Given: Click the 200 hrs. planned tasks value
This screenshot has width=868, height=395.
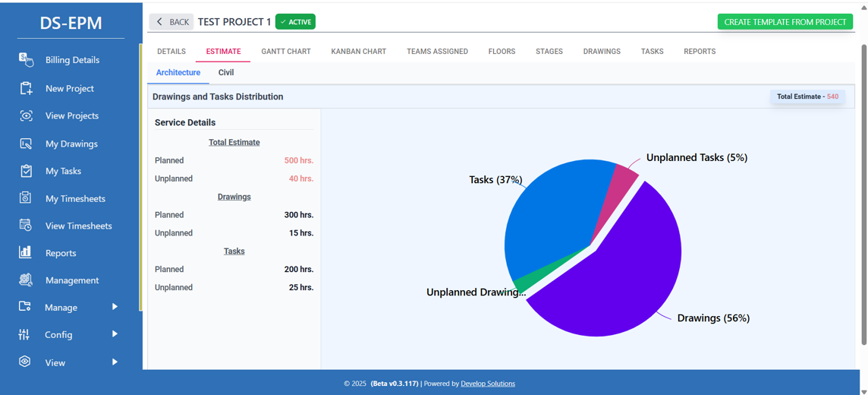Looking at the screenshot, I should [299, 269].
